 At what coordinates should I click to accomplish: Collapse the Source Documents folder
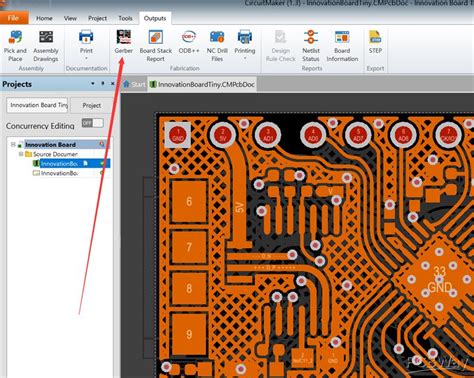[x=21, y=154]
